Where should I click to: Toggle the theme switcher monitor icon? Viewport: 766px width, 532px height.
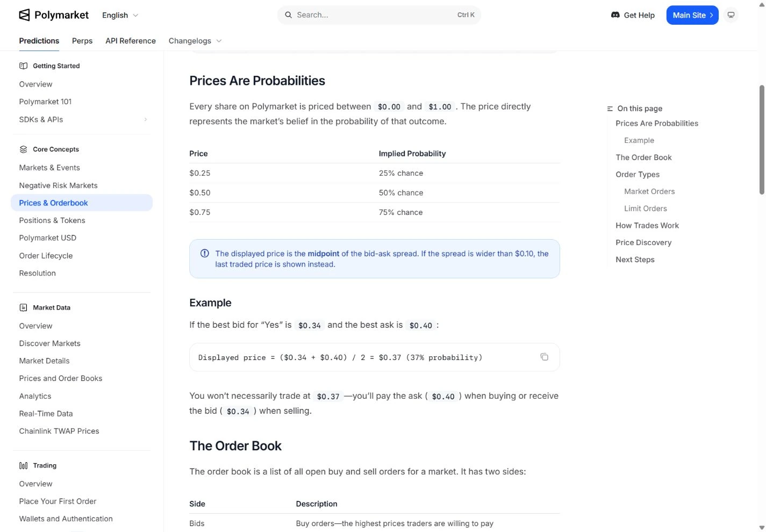point(731,15)
